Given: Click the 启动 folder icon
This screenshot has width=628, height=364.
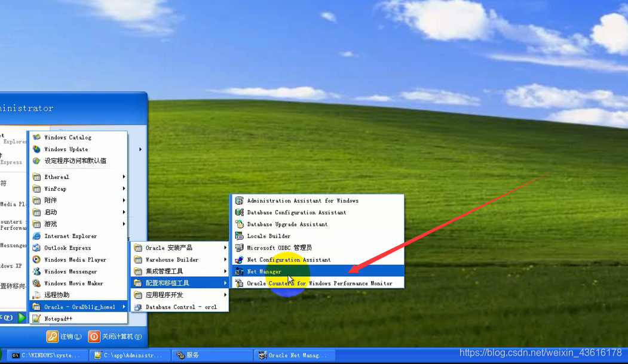Looking at the screenshot, I should (37, 212).
